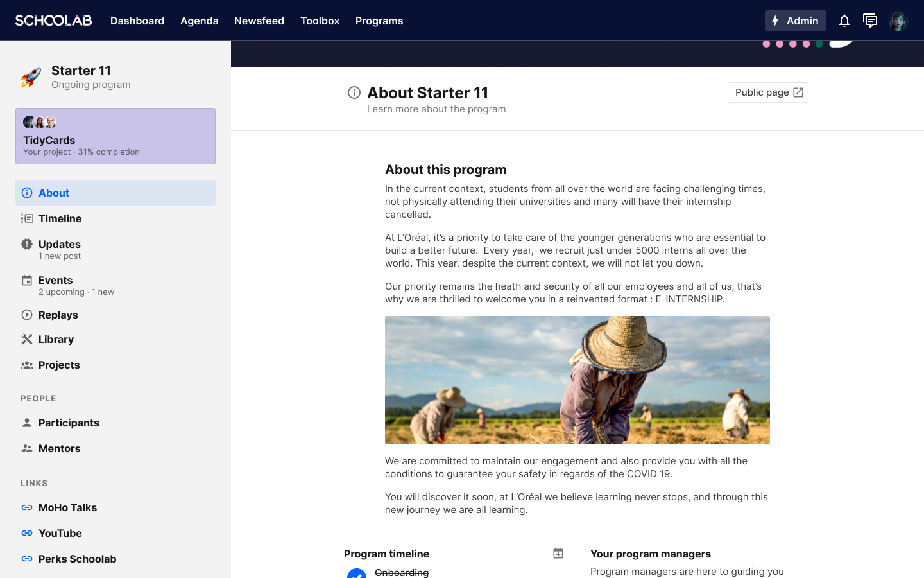Switch to the Dashboard menu item

click(137, 21)
